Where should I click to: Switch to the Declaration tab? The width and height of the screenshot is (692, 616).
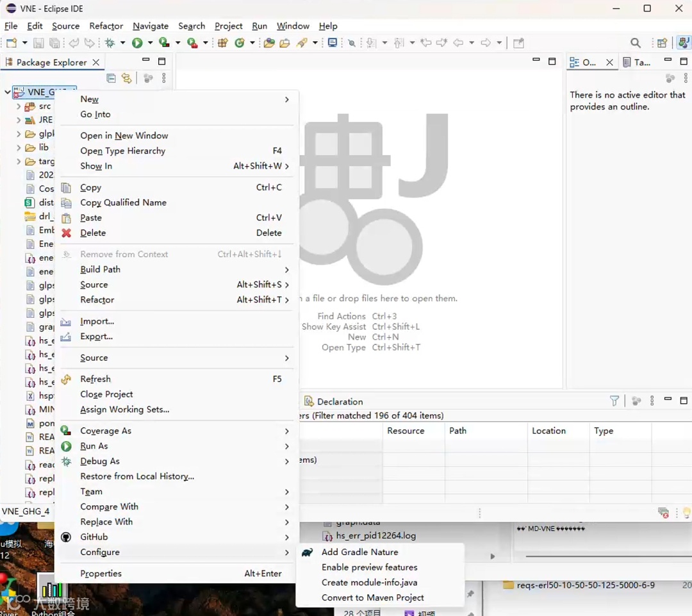click(334, 401)
